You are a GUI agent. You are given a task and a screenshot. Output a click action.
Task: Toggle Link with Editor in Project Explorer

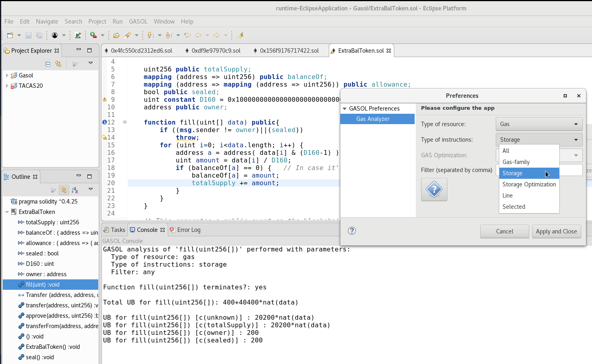[x=58, y=64]
